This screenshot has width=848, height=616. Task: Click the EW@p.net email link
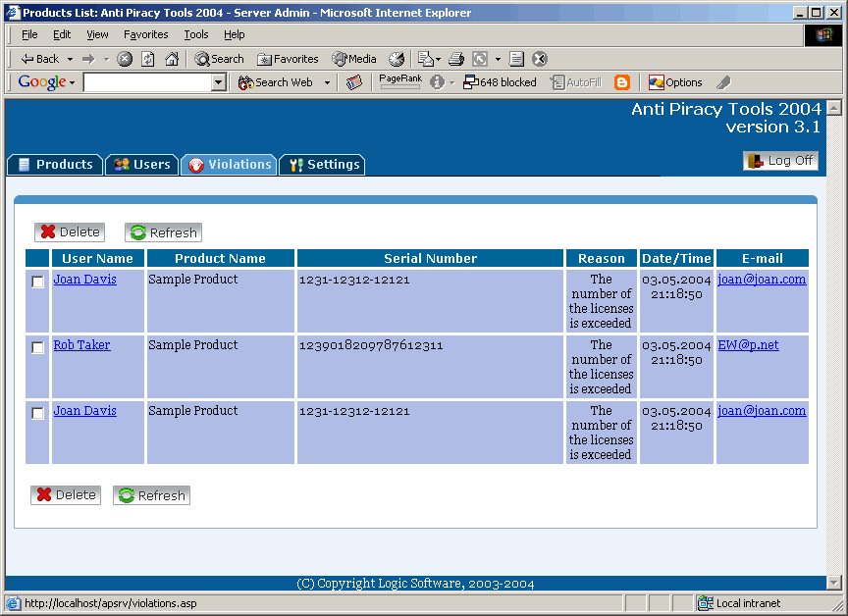(x=749, y=344)
